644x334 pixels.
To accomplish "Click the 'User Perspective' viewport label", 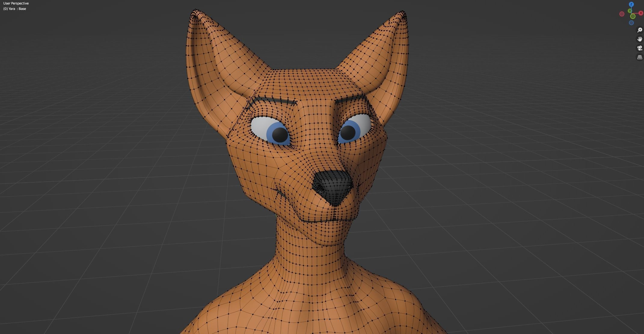I will (x=16, y=3).
